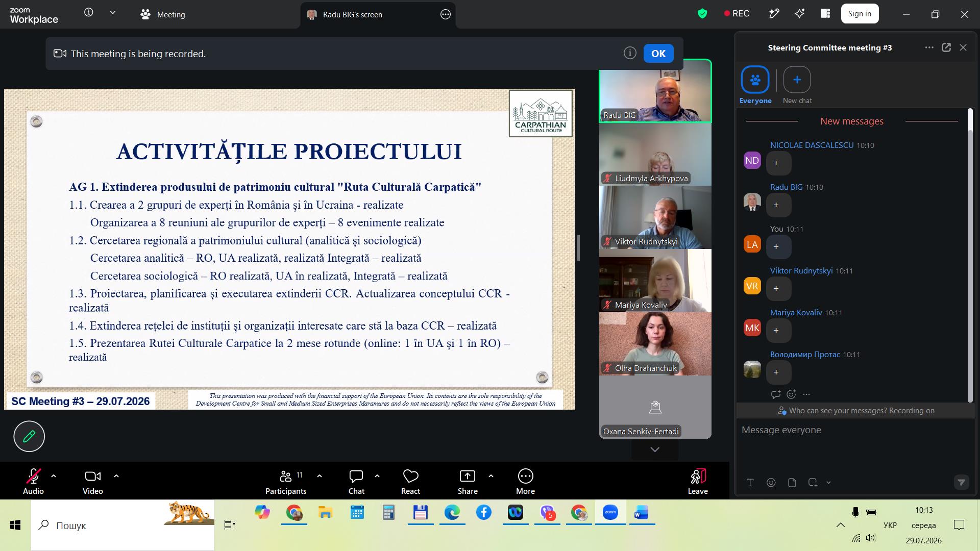Show hidden system tray icons

tap(840, 525)
